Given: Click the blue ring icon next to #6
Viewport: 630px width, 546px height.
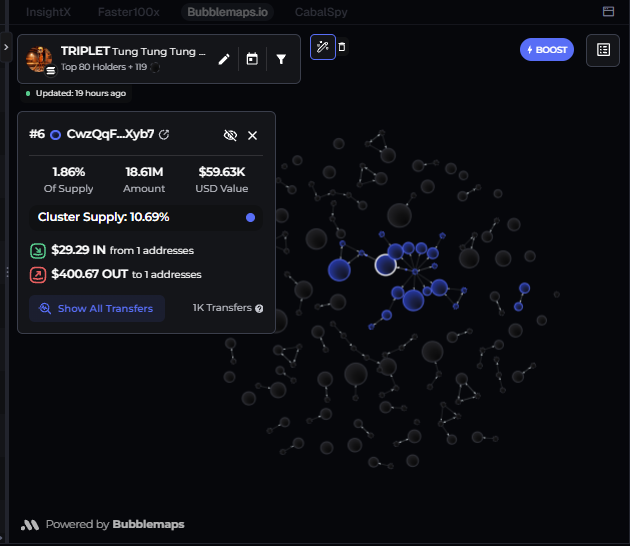Looking at the screenshot, I should 55,135.
